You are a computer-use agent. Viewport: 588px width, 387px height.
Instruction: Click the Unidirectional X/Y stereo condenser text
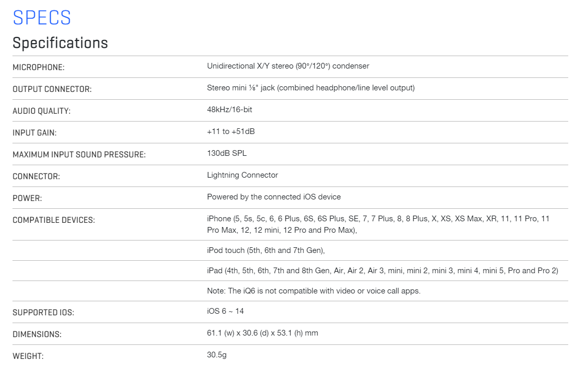(x=288, y=66)
